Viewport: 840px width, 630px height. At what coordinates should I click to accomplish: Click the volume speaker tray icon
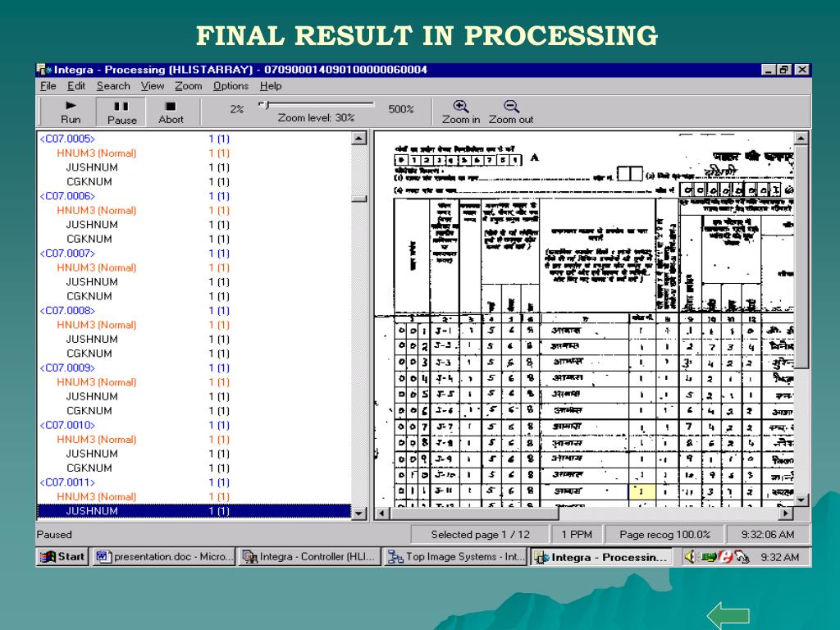click(x=691, y=557)
